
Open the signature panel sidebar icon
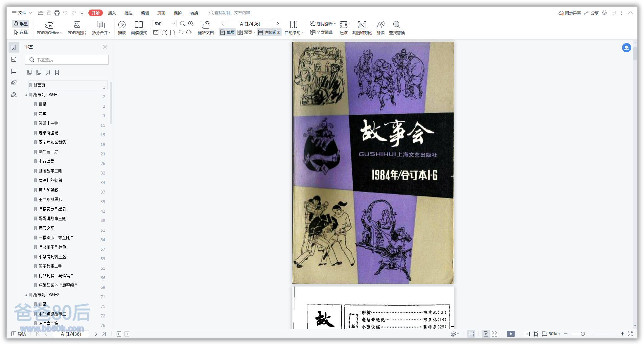[x=14, y=95]
